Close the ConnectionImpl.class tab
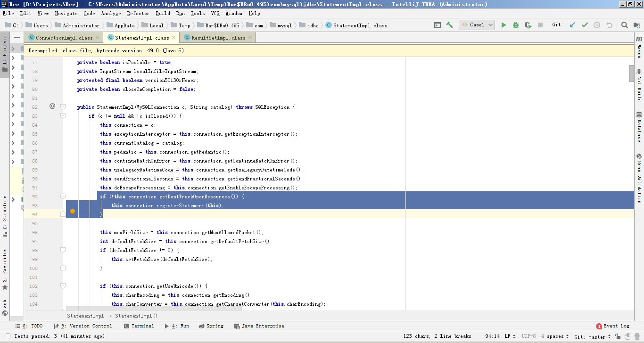644x343 pixels. click(x=98, y=38)
